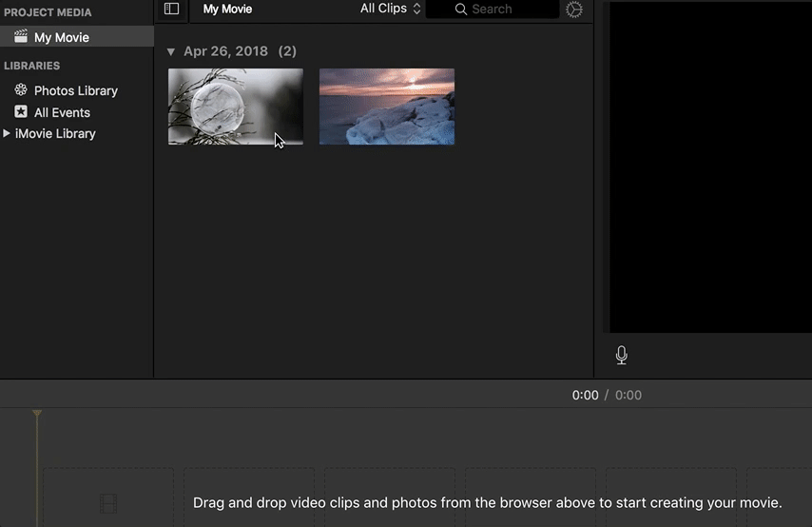Open Photos Library
Screen dimensions: 812x527
coord(76,90)
